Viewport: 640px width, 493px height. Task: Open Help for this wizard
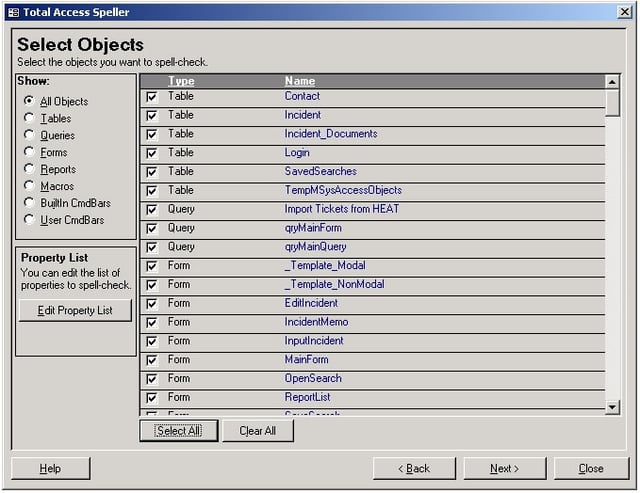click(51, 468)
